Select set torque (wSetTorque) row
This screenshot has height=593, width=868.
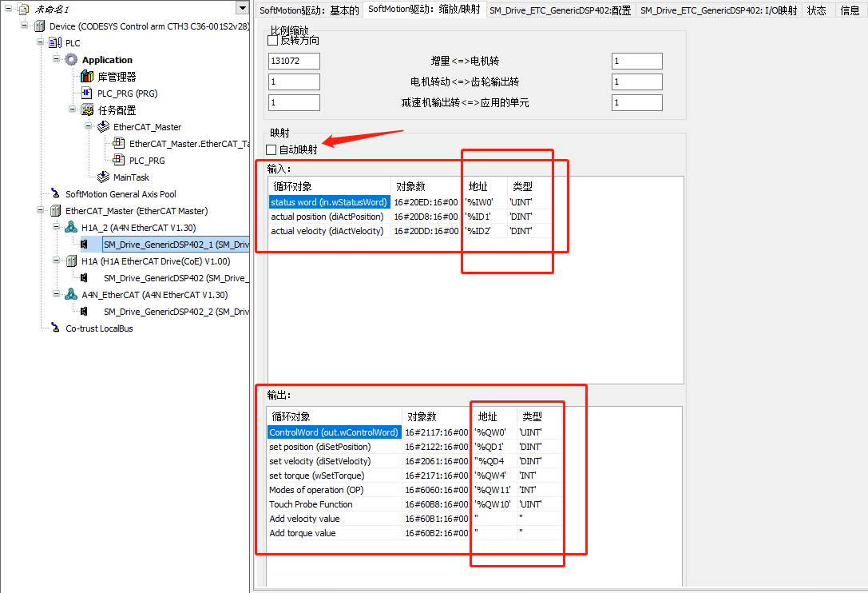point(414,476)
